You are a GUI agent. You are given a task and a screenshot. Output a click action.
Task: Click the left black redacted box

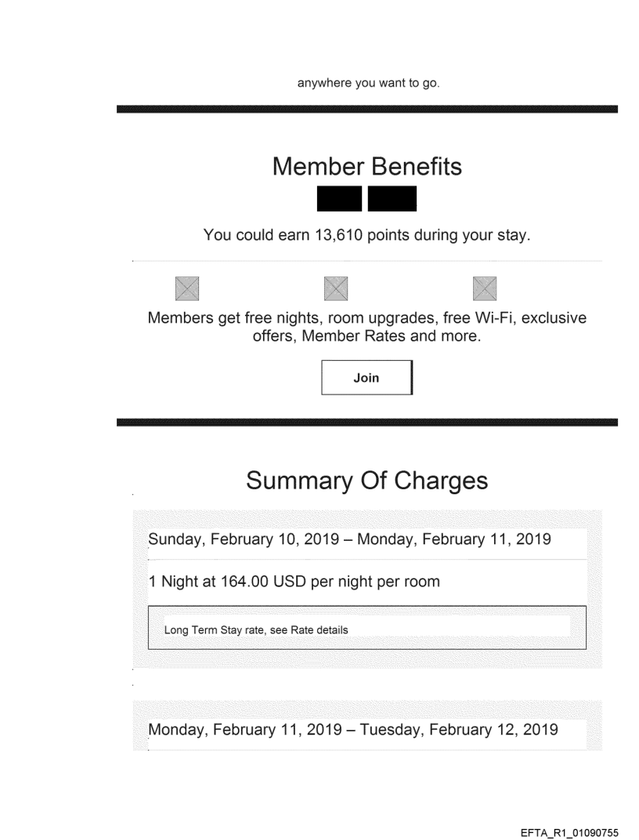tap(340, 199)
